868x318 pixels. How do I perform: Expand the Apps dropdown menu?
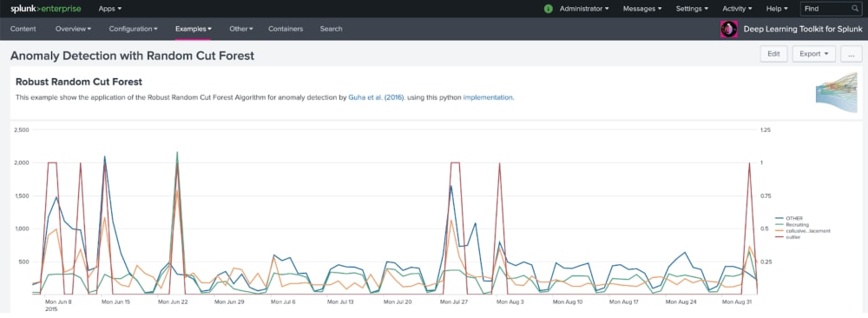point(109,9)
